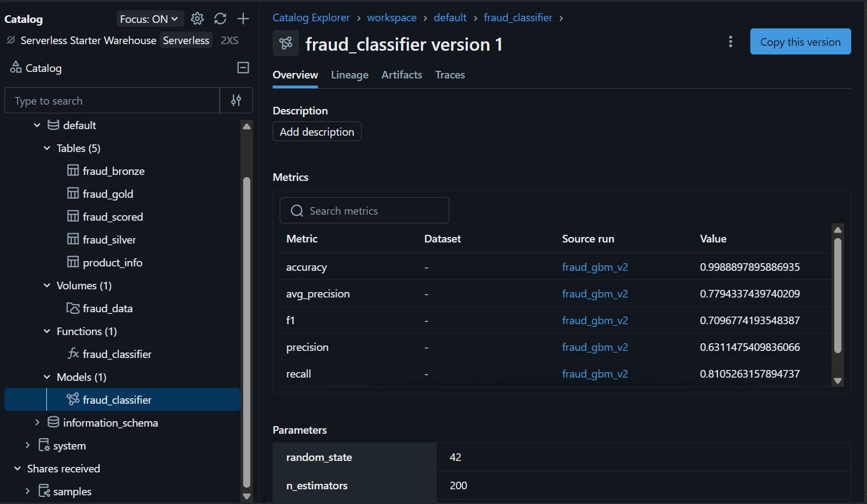
Task: Collapse the Models (1) group
Action: (47, 377)
